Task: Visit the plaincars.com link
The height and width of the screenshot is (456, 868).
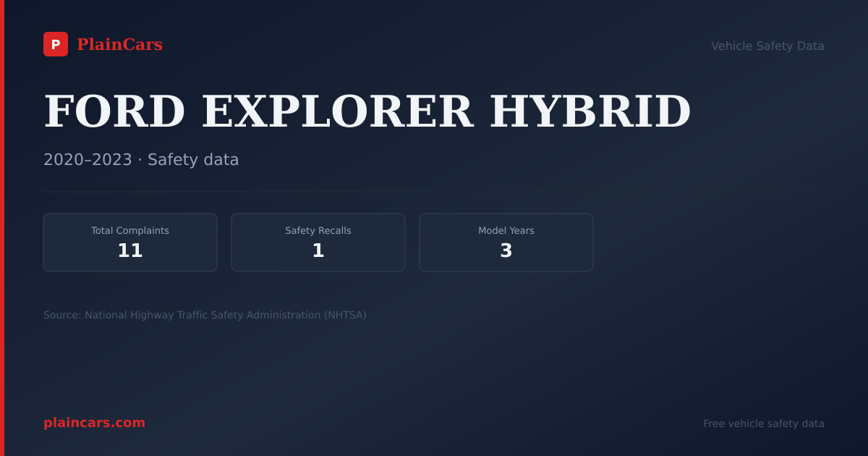Action: click(94, 423)
